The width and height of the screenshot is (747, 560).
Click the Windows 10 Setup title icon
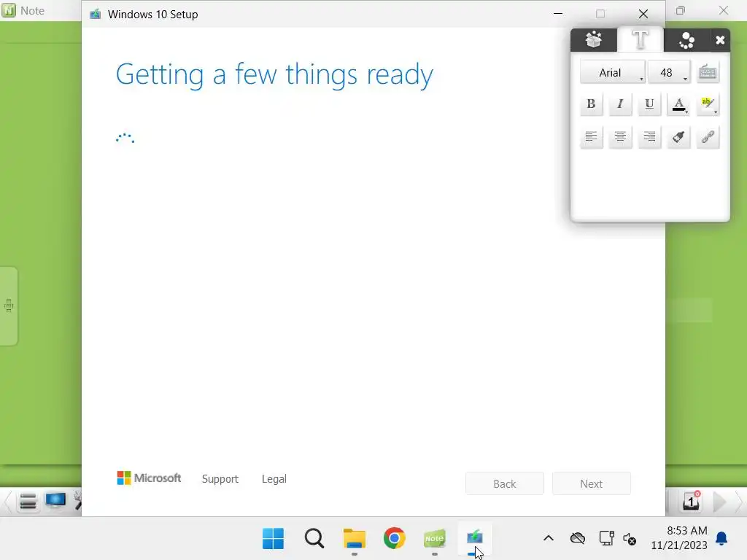(x=96, y=15)
